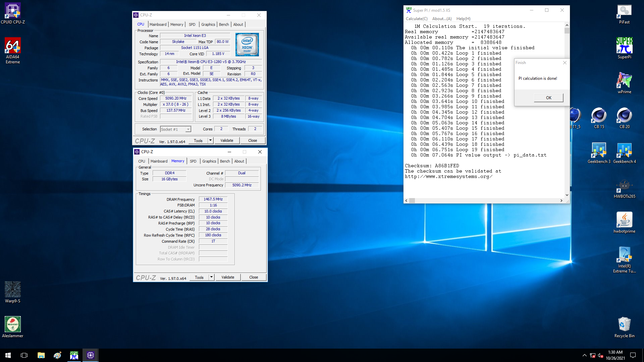The height and width of the screenshot is (362, 644).
Task: Expand Tools dropdown arrow in top CPU-Z
Action: click(x=211, y=140)
